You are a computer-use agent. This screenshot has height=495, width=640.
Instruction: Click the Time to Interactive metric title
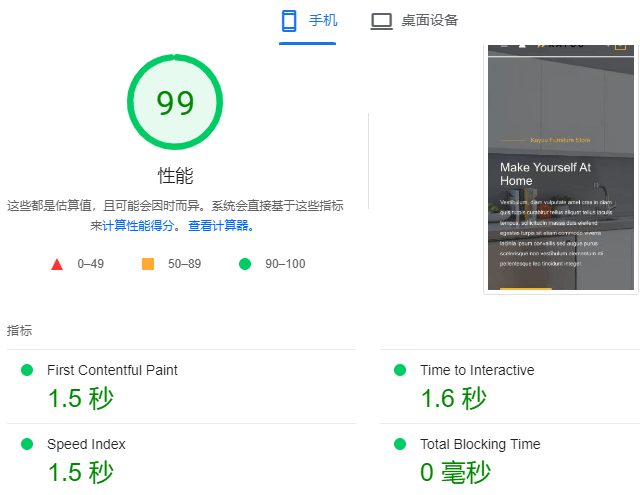coord(477,370)
